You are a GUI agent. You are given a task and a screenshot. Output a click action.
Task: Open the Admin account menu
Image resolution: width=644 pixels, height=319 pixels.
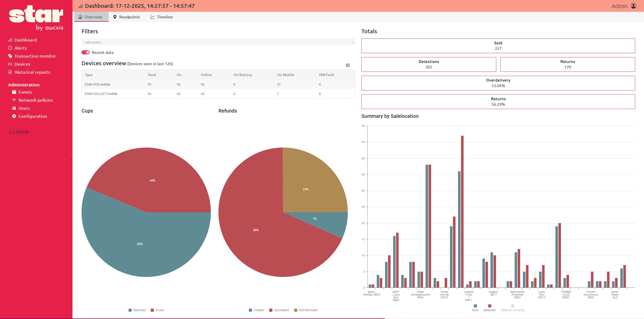coord(624,6)
